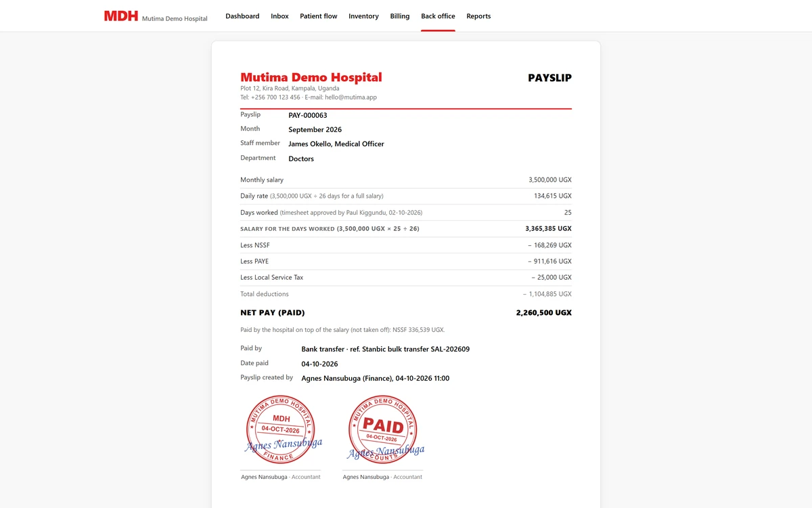Image resolution: width=812 pixels, height=508 pixels.
Task: Click the total deductions amount 1,104,885 UGX
Action: [x=547, y=294]
